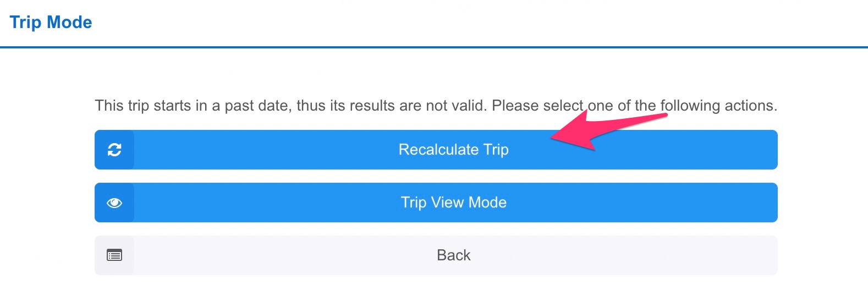The height and width of the screenshot is (284, 868).
Task: Click the 'Trip View Mode' label text
Action: point(454,203)
